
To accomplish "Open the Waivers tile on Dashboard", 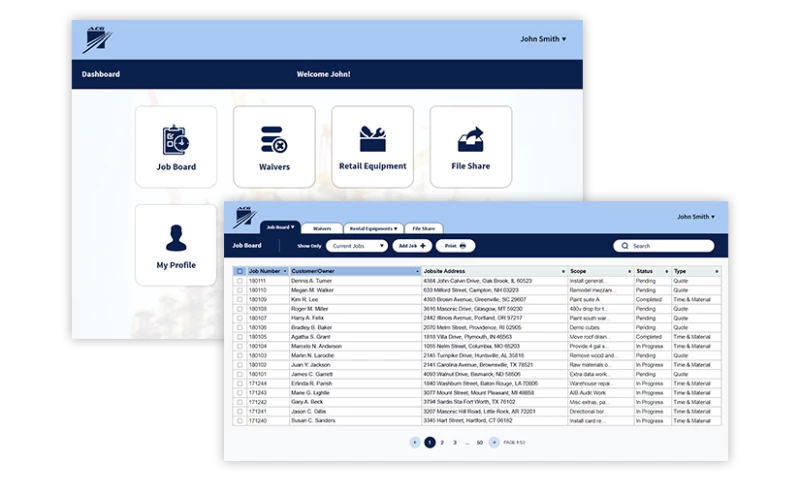I will (274, 147).
